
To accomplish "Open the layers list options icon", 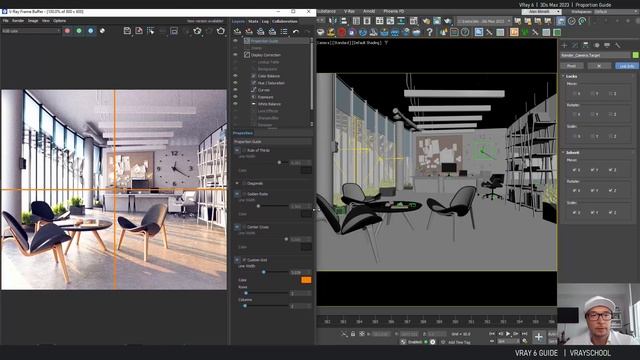I will click(x=284, y=31).
